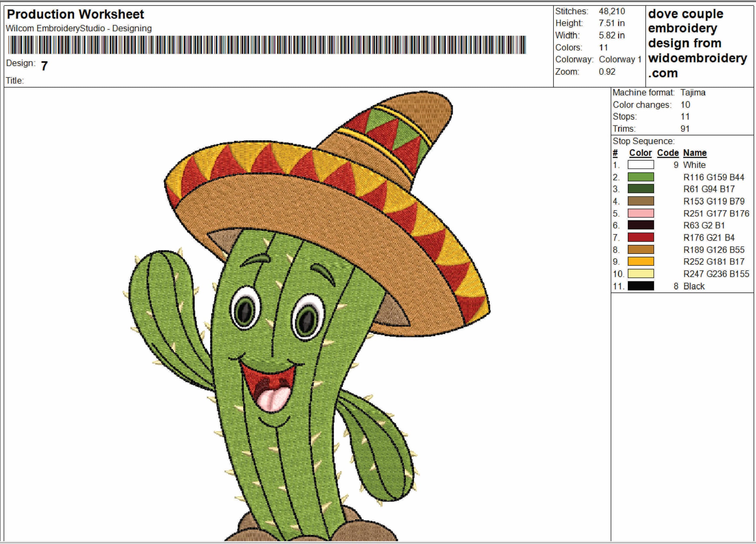This screenshot has height=544, width=756.
Task: Click the Design number 7
Action: click(44, 66)
